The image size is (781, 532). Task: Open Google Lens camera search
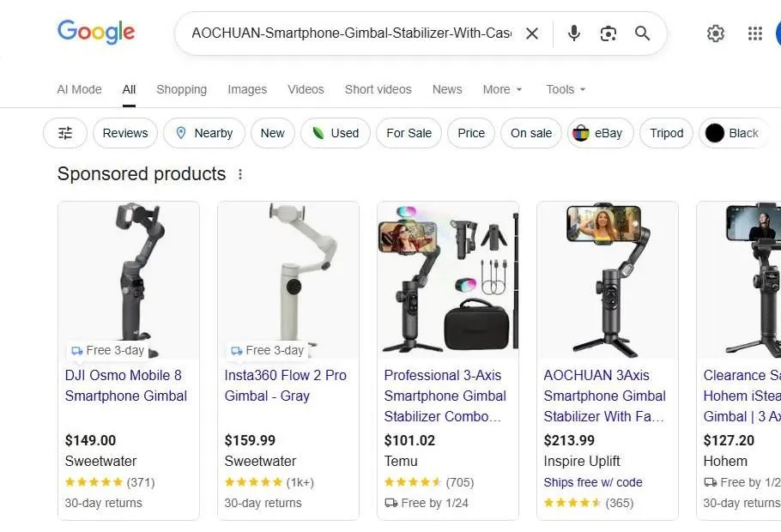[608, 33]
